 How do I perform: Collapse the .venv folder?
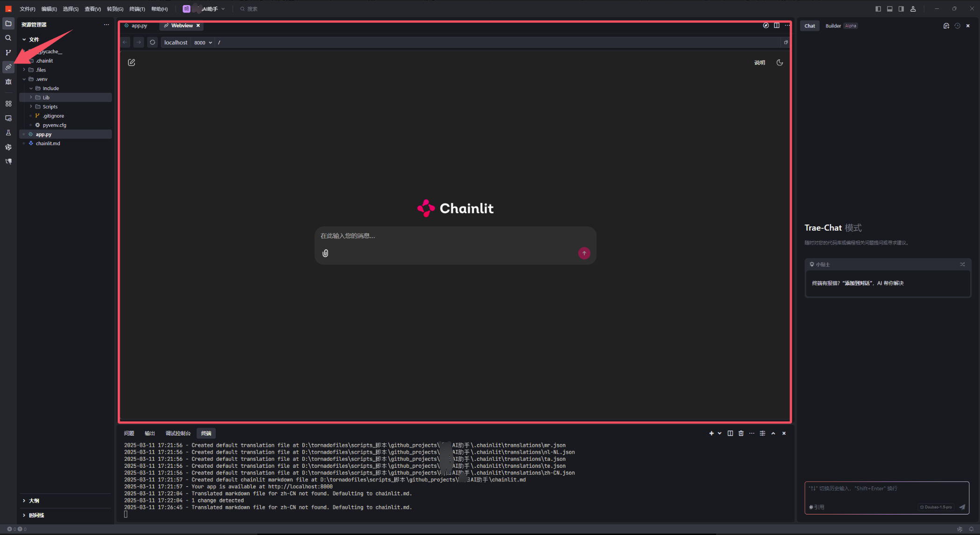point(41,79)
